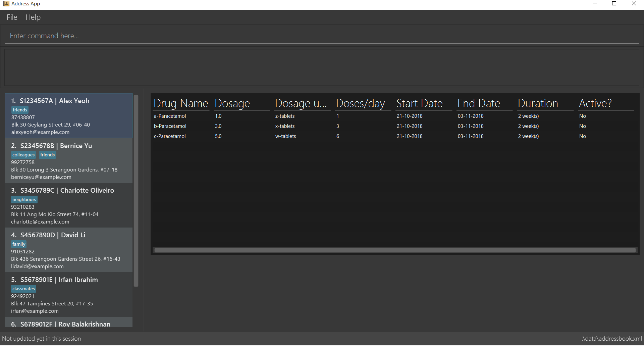Image resolution: width=644 pixels, height=346 pixels.
Task: Sort by Duration column header
Action: tap(545, 103)
